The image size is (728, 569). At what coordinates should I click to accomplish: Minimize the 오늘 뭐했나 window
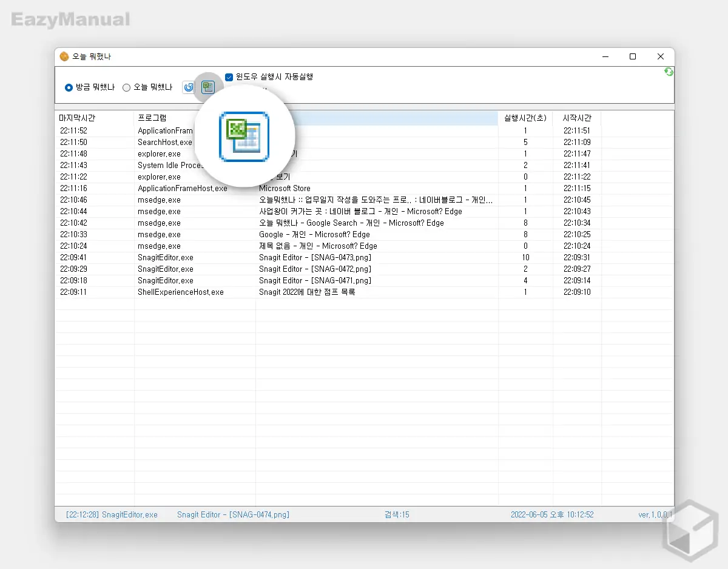605,56
